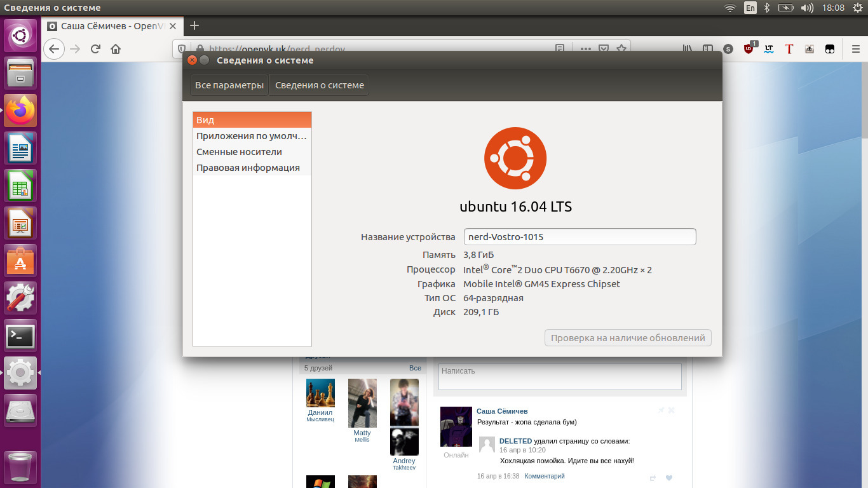Image resolution: width=868 pixels, height=488 pixels.
Task: Click the device name input field
Action: point(580,237)
